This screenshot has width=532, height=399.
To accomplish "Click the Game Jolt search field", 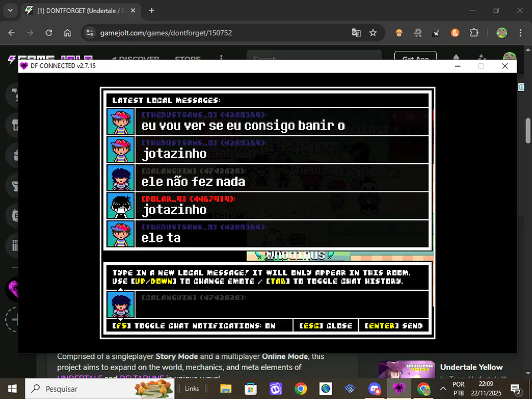I will point(314,56).
